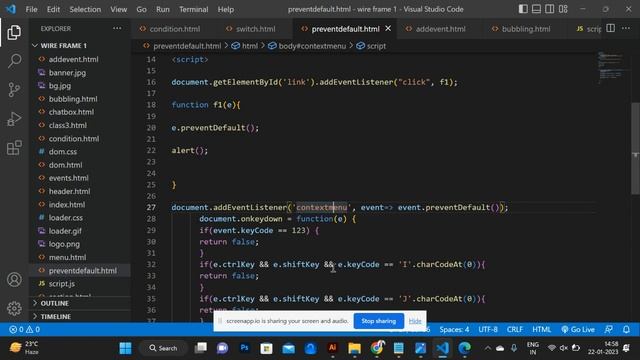Open the Run menu
This screenshot has height=360, width=640.
162,9
